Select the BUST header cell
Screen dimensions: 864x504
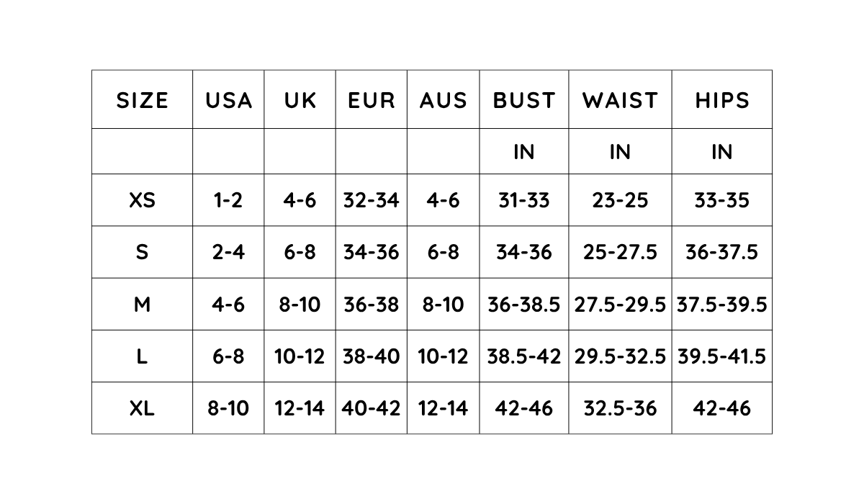point(524,100)
